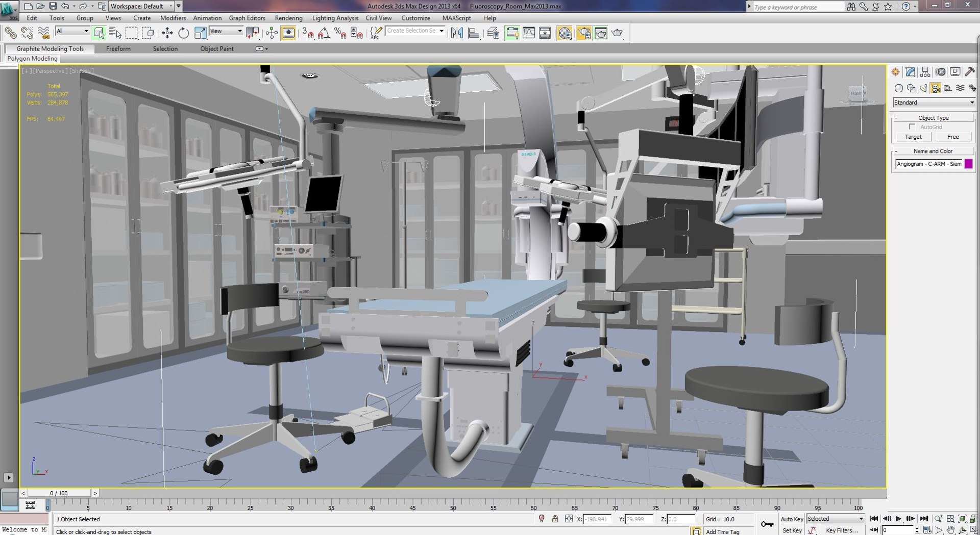Open the Workspace: Default dropdown

[x=141, y=6]
